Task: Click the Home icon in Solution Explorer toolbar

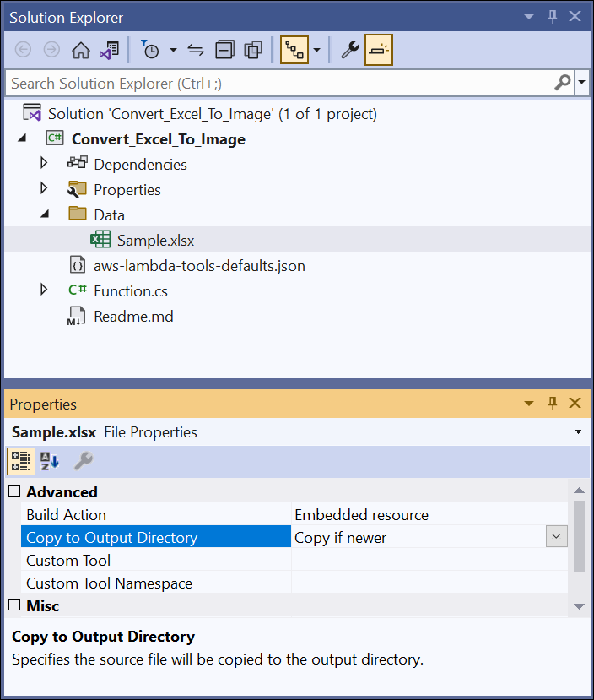Action: 80,51
